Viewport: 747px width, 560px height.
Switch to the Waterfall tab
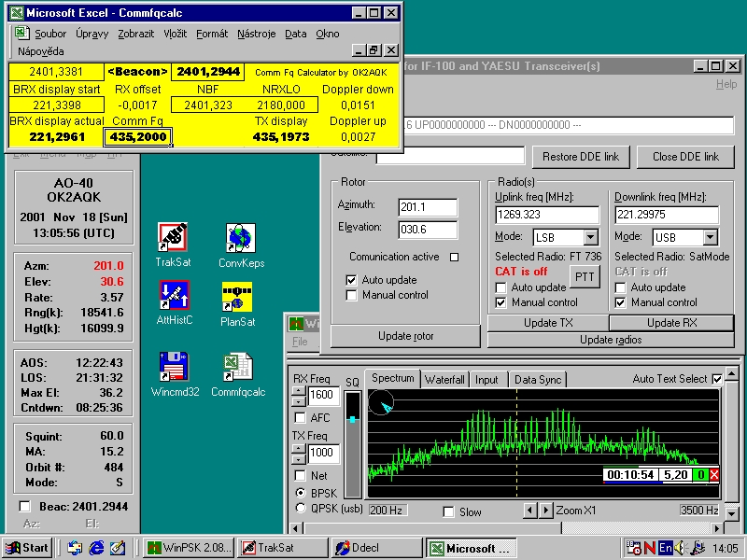(x=444, y=380)
